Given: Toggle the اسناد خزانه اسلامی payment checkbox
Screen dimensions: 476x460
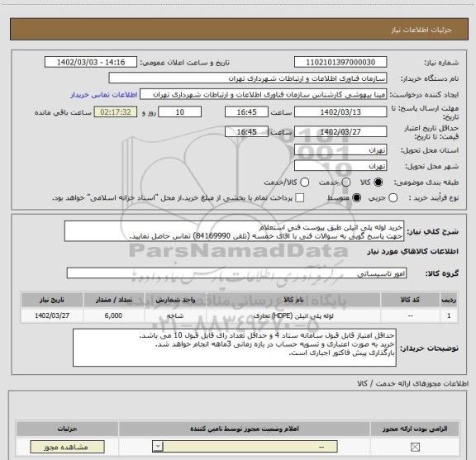Looking at the screenshot, I should tap(300, 198).
